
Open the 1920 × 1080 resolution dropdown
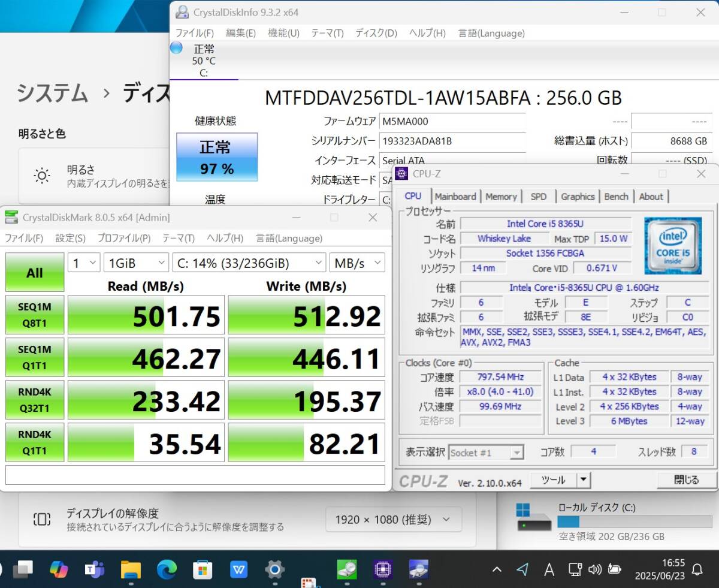pyautogui.click(x=394, y=519)
